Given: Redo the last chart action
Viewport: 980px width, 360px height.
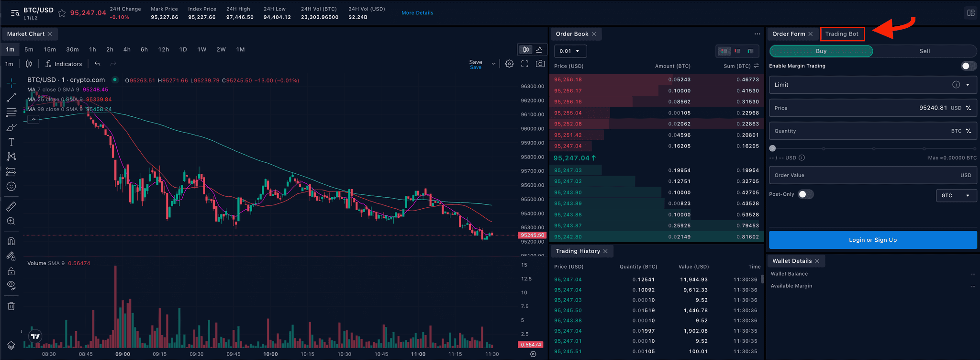Looking at the screenshot, I should pos(113,64).
